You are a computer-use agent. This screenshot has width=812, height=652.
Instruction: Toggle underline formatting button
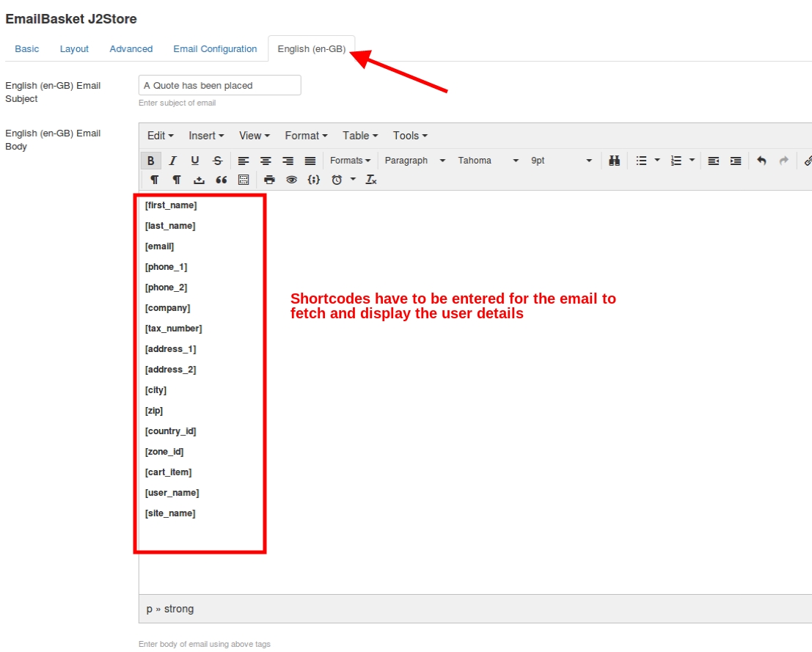pos(195,161)
